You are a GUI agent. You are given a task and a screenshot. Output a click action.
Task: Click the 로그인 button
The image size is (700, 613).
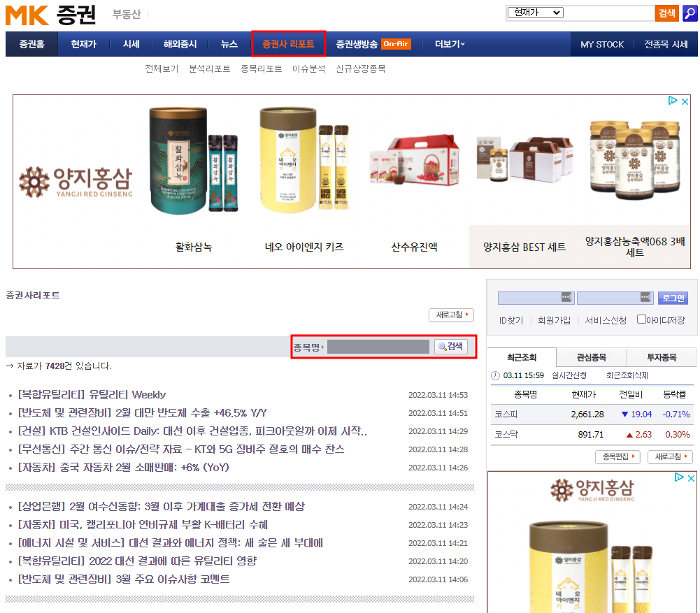tap(673, 298)
